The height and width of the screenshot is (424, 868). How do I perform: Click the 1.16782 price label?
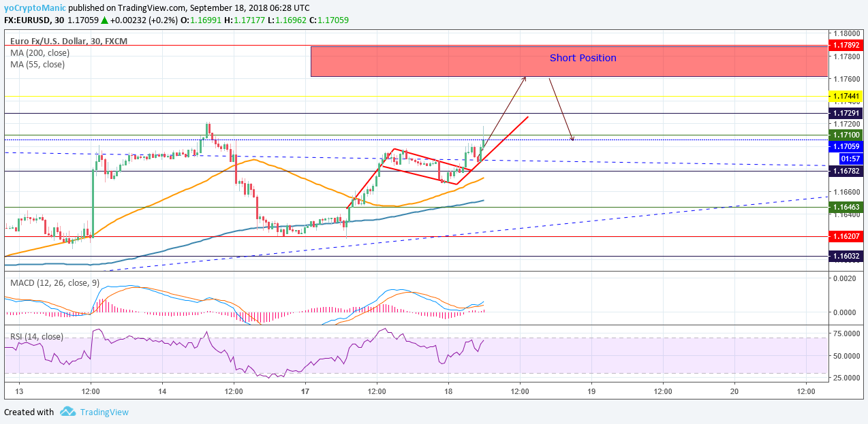point(845,170)
